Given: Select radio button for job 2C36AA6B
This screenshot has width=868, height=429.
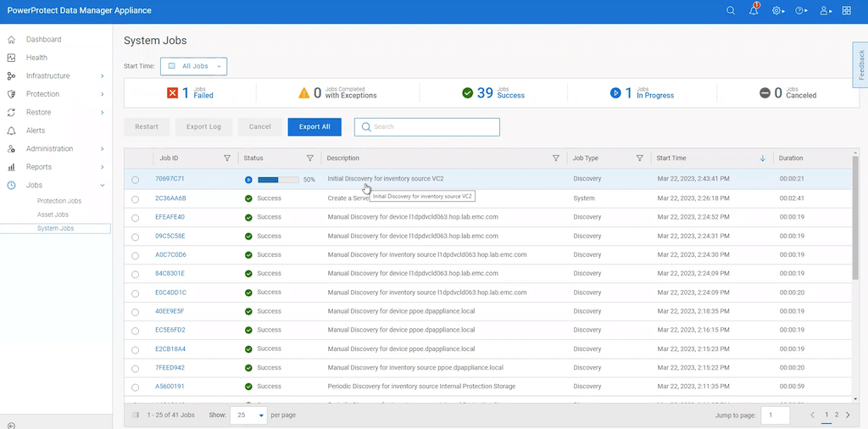Looking at the screenshot, I should click(x=135, y=198).
